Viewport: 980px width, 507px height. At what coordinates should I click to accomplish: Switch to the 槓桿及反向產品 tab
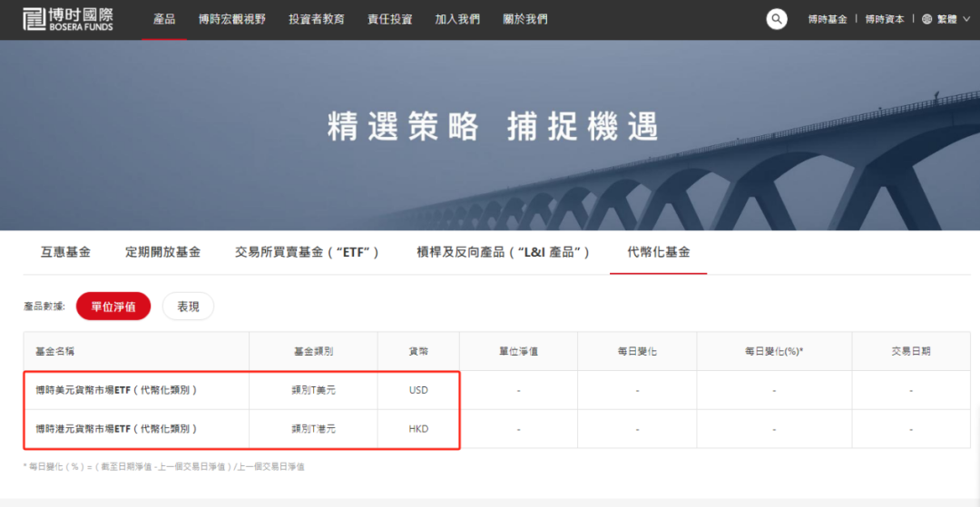503,252
